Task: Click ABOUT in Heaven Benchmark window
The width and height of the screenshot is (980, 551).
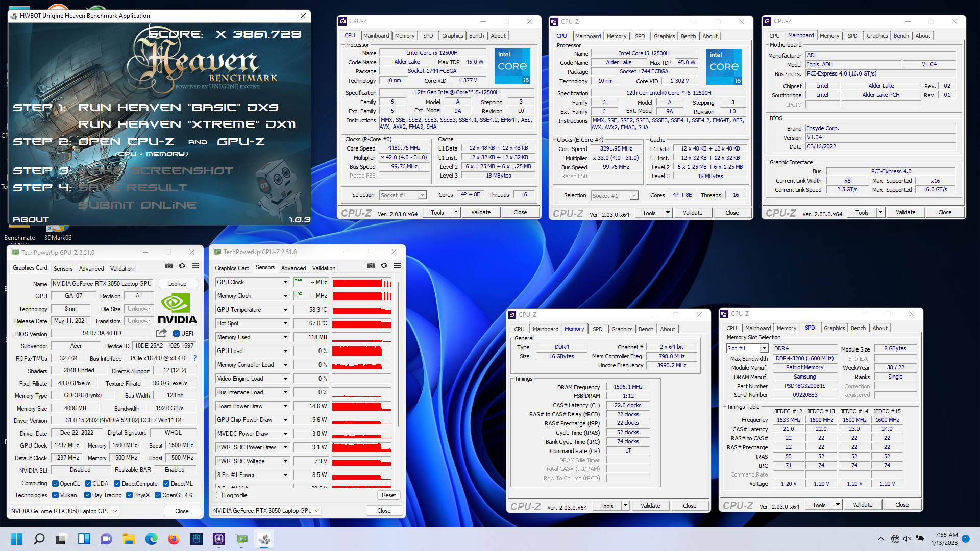Action: [31, 220]
